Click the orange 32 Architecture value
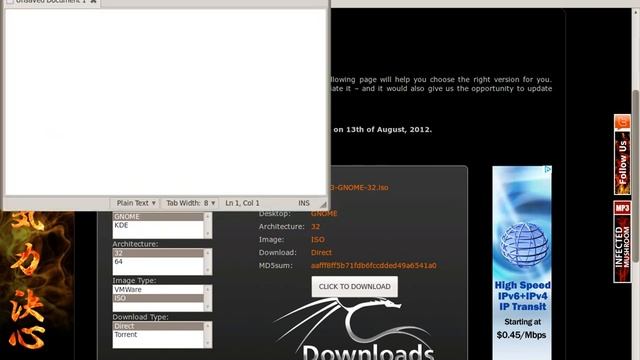Image resolution: width=640 pixels, height=360 pixels. tap(316, 227)
